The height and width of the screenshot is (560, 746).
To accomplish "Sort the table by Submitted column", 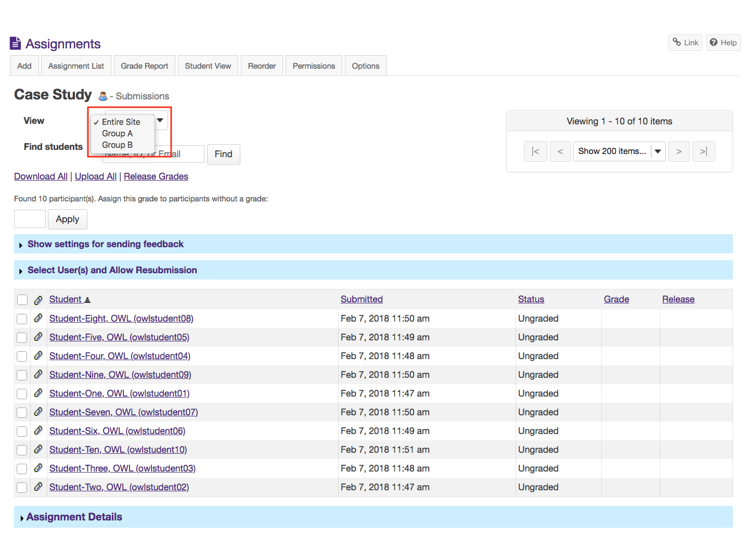I will click(362, 299).
